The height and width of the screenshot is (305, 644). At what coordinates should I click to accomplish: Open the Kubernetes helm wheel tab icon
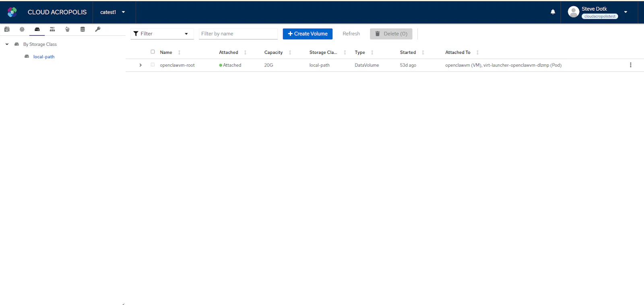point(22,29)
